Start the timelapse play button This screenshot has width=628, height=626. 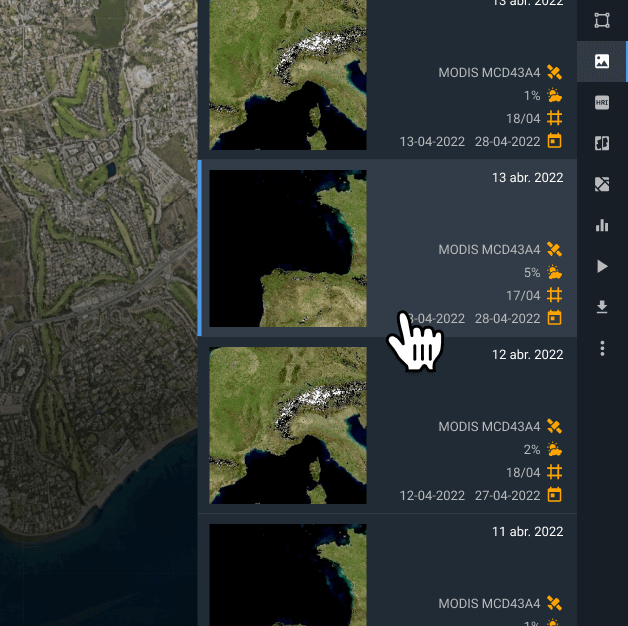[602, 266]
